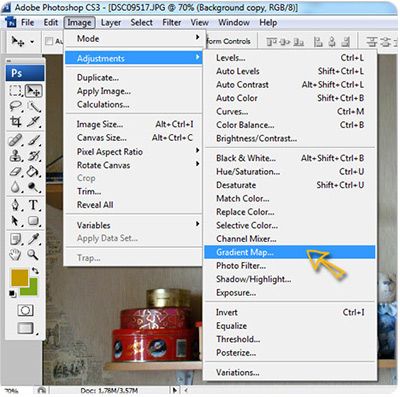Select the Notes tool
Image resolution: width=400 pixels, height=397 pixels.
15,239
